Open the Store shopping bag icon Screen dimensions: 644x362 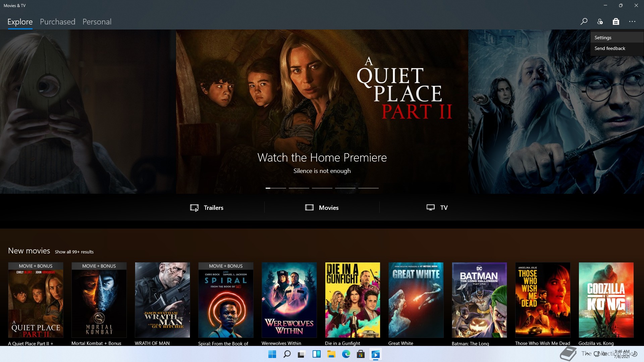[x=616, y=21]
